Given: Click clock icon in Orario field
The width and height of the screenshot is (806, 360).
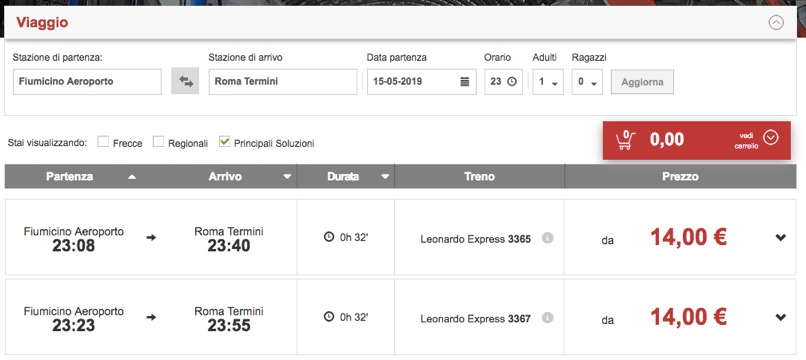Looking at the screenshot, I should point(511,81).
